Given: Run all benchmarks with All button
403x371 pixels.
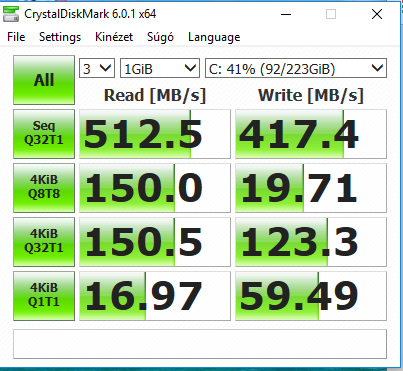Looking at the screenshot, I should coord(44,80).
